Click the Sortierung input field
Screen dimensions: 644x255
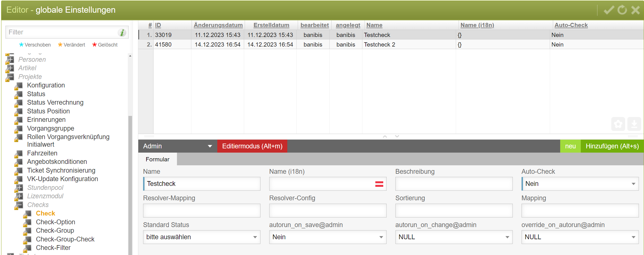[x=454, y=211]
